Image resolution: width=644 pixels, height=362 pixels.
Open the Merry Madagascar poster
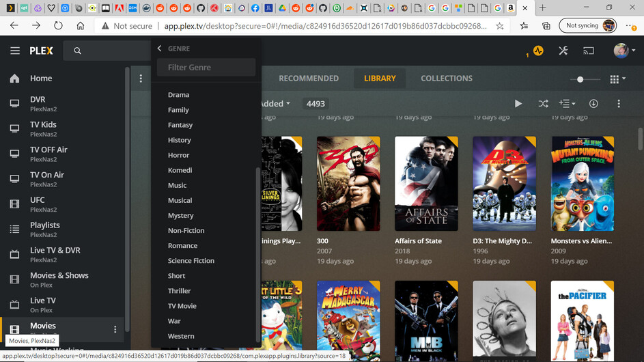tap(348, 320)
